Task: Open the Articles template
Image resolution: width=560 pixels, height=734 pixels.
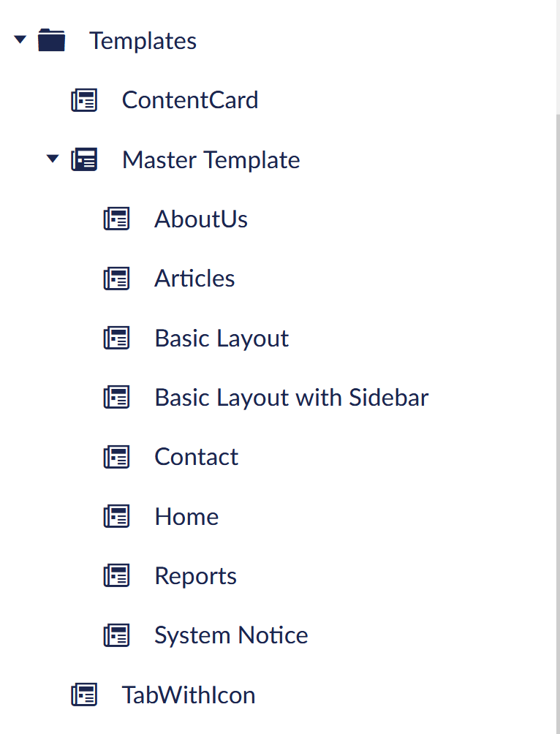Action: [194, 278]
